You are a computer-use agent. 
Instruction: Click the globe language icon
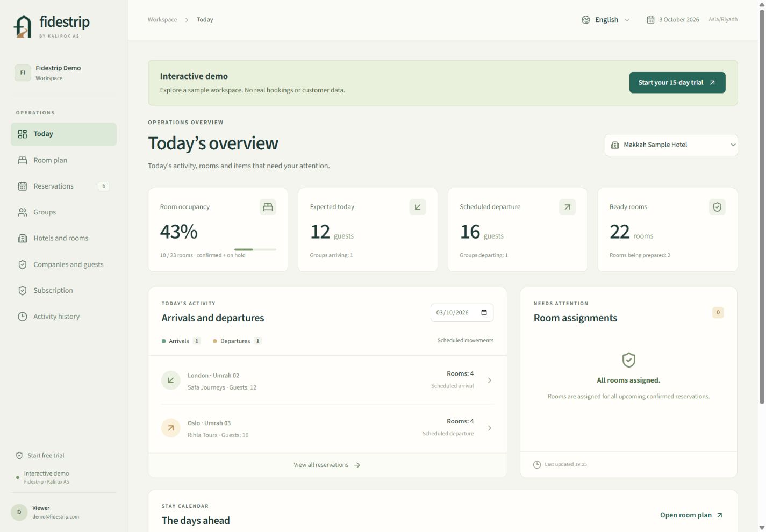(586, 20)
